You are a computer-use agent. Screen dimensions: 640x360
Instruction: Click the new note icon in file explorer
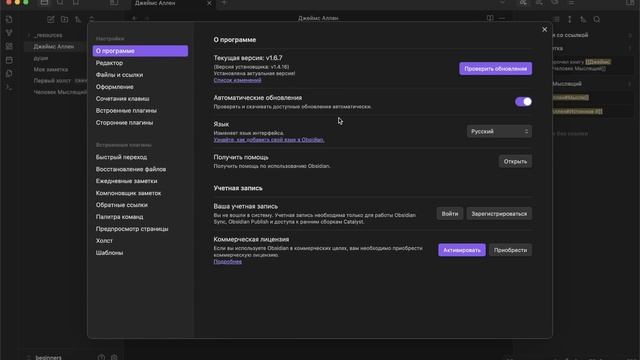(x=51, y=19)
